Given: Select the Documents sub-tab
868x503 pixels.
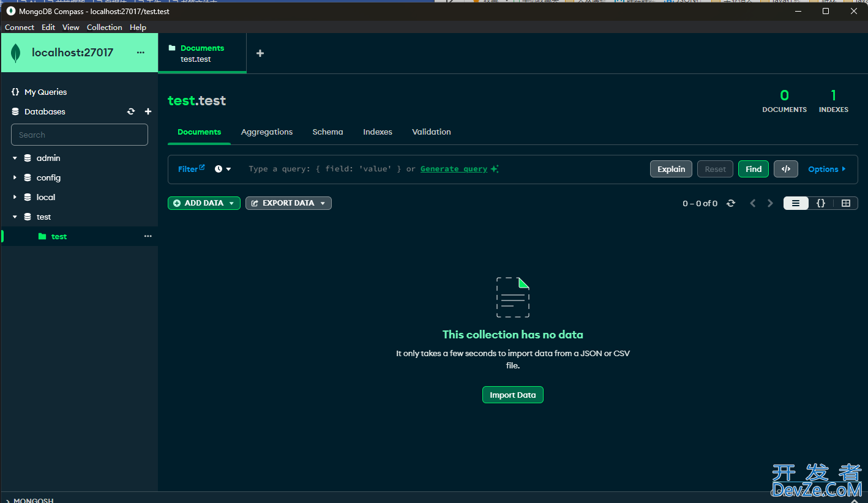Looking at the screenshot, I should pyautogui.click(x=200, y=132).
